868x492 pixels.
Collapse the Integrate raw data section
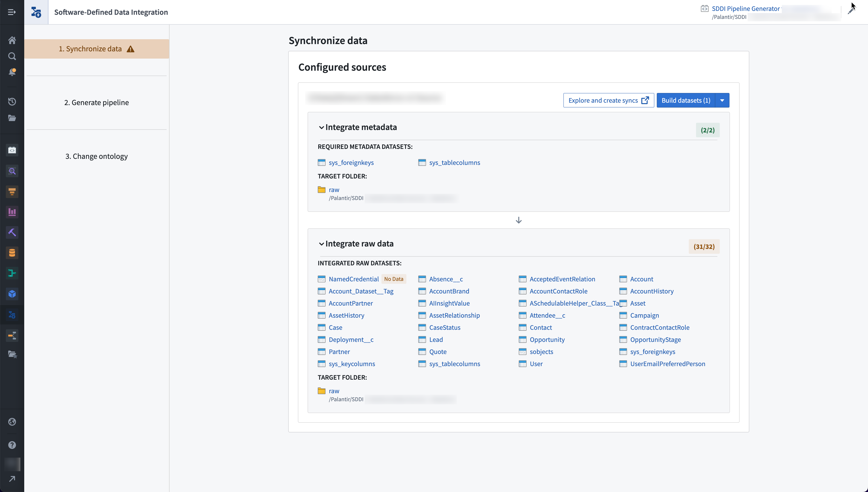(x=321, y=244)
